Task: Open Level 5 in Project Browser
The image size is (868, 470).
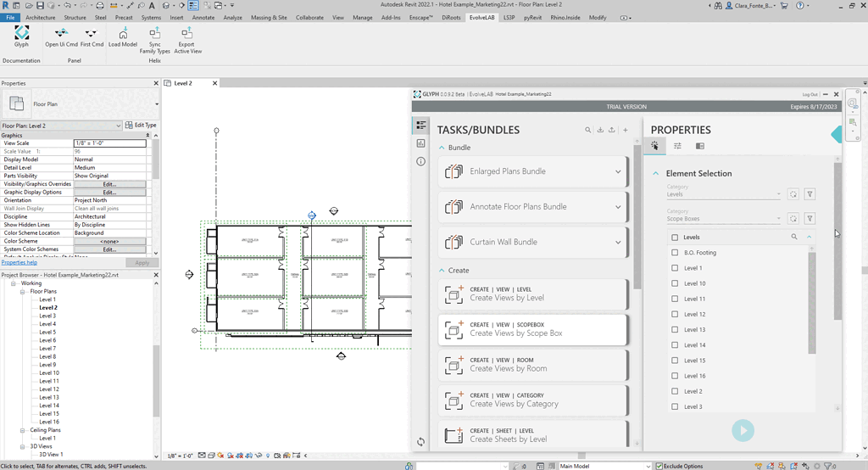Action: 47,332
